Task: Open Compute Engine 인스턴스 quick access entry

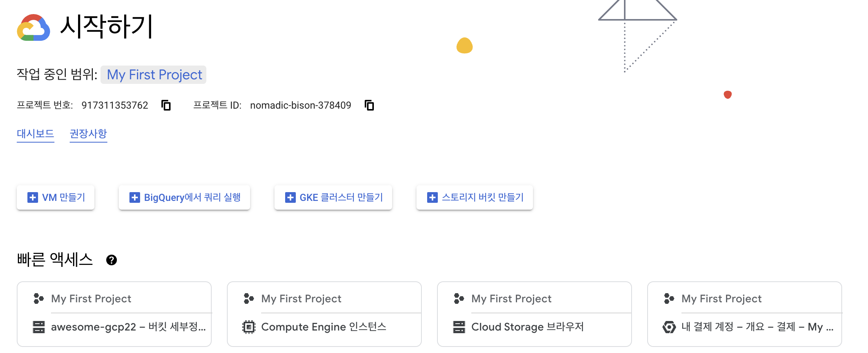Action: [324, 327]
